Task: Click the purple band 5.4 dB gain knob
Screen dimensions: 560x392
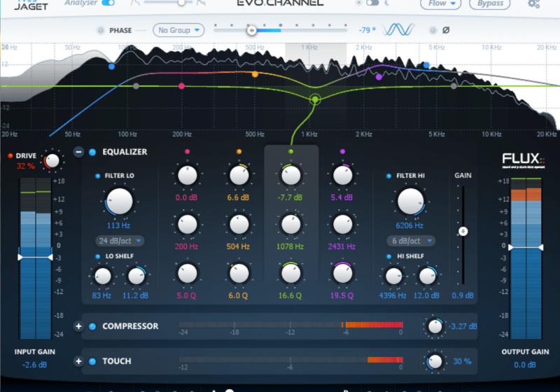Action: click(x=342, y=175)
